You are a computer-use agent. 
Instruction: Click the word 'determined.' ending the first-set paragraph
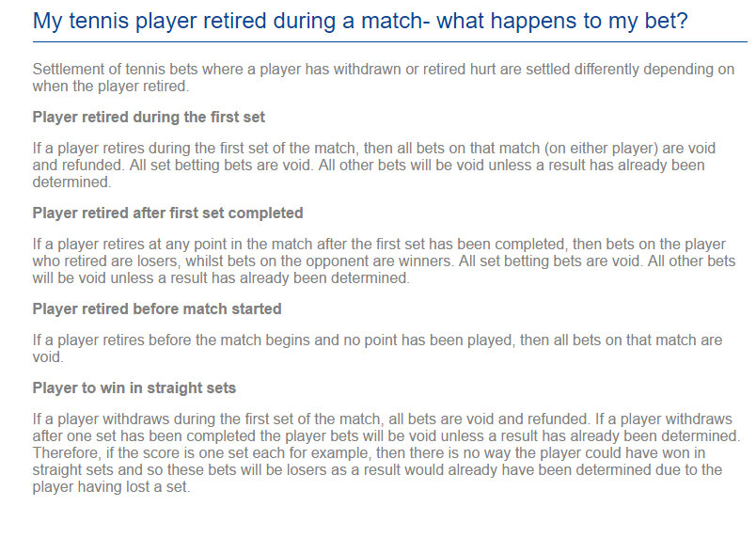click(71, 182)
